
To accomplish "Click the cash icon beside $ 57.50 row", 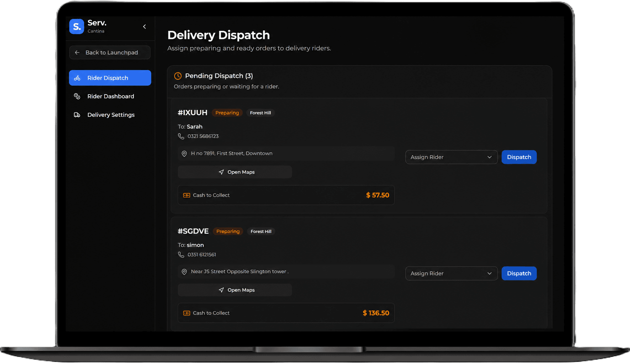I will point(186,195).
